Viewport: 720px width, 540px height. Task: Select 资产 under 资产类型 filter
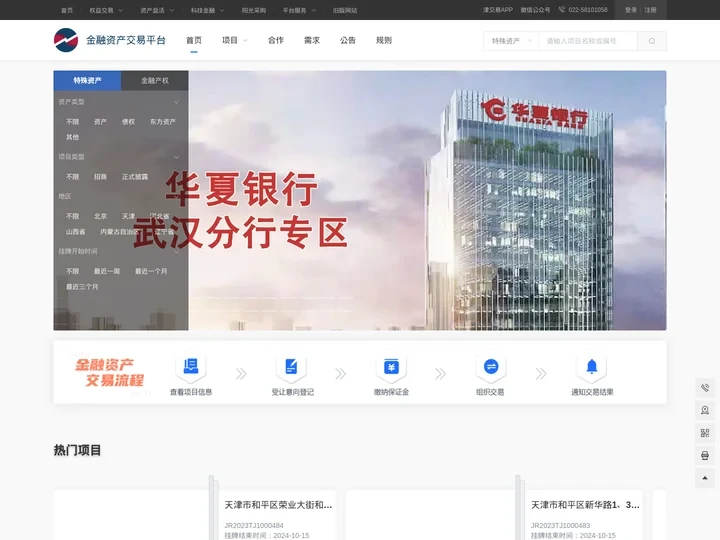point(100,122)
